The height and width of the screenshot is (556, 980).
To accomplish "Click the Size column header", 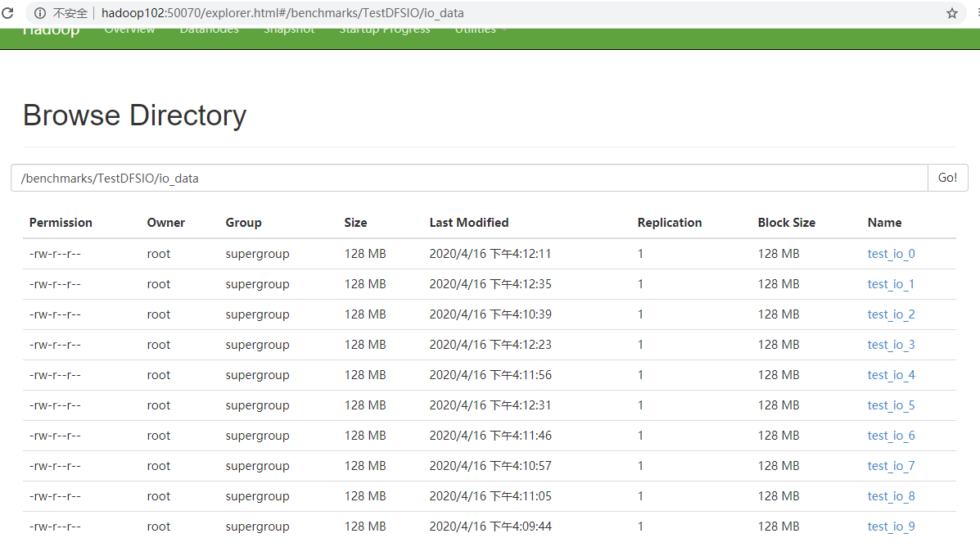I will click(355, 223).
